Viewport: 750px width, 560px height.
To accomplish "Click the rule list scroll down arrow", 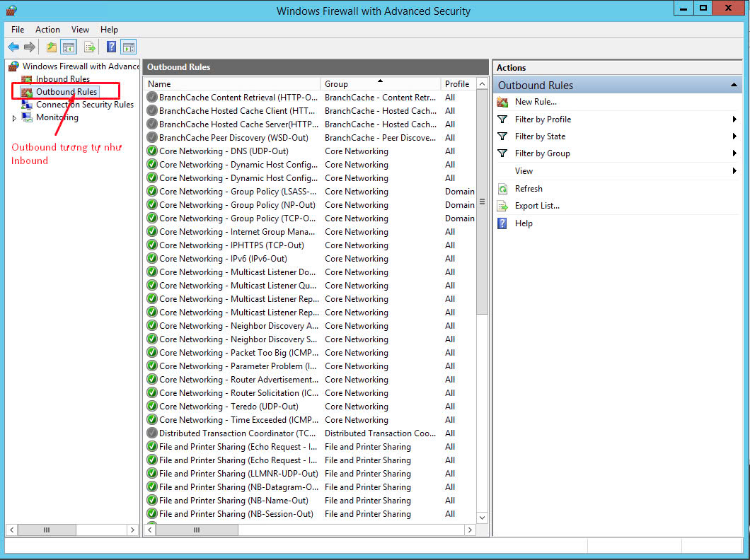I will coord(482,518).
